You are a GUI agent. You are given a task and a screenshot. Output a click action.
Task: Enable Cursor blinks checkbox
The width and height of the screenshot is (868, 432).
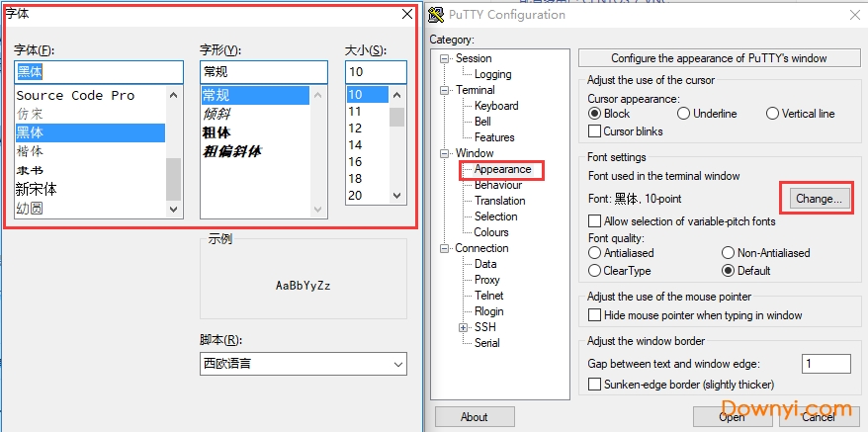click(595, 131)
